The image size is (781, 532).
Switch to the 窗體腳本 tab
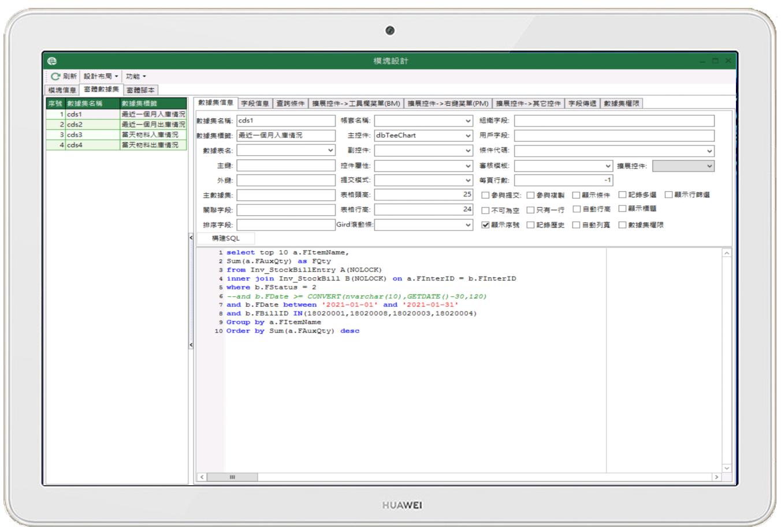coord(140,90)
